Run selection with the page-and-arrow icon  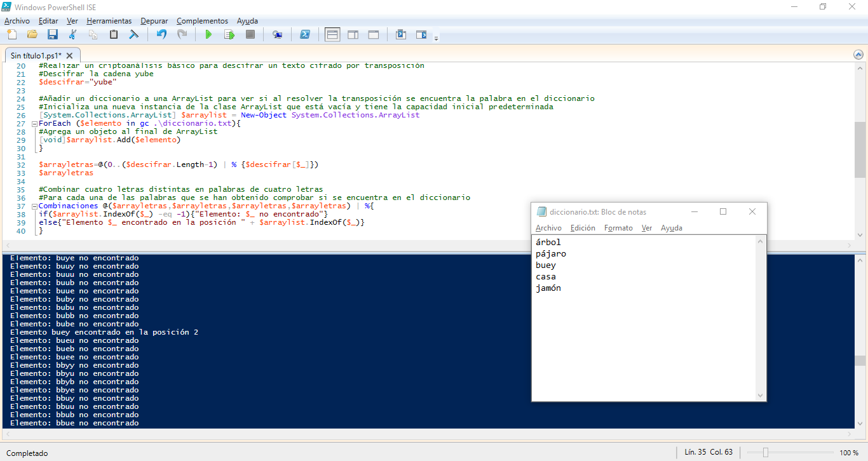[x=229, y=34]
